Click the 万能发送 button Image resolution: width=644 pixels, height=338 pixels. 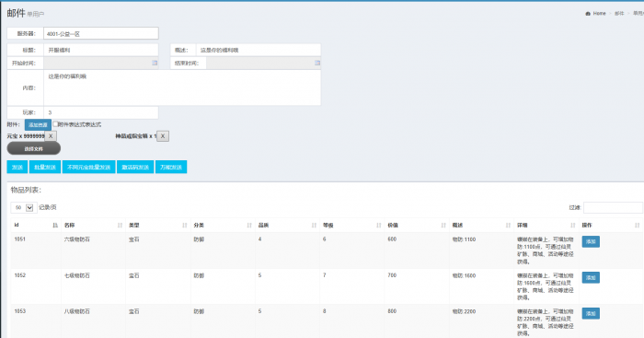pos(171,167)
